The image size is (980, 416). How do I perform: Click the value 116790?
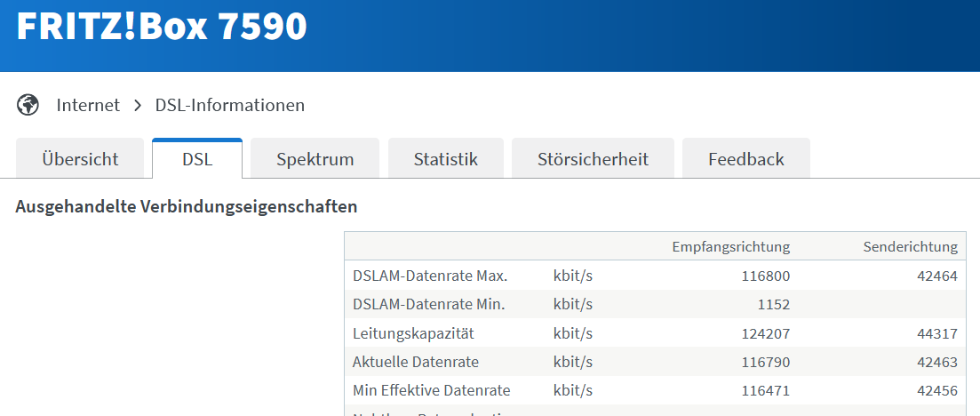click(766, 362)
